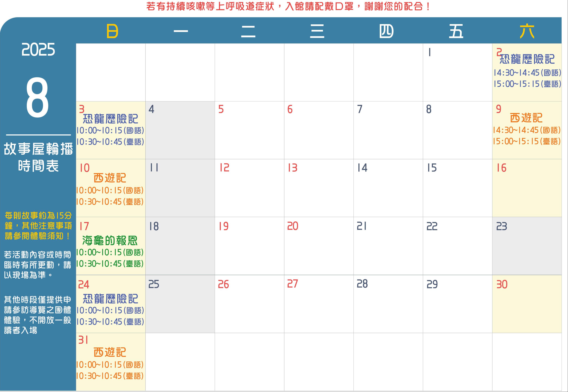Viewport: 568px width, 392px height.
Task: Click 10:00~10:15 (國語) on August 17
Action: [110, 252]
